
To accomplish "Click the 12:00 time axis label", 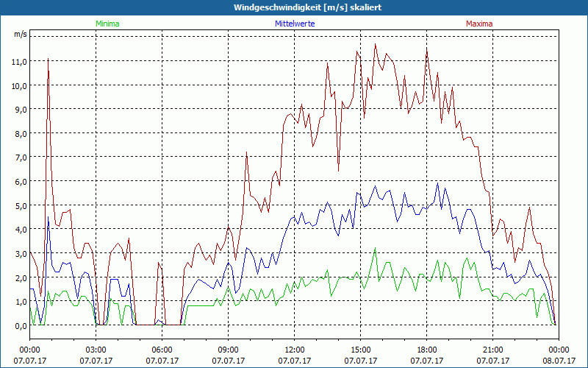I will pos(295,350).
